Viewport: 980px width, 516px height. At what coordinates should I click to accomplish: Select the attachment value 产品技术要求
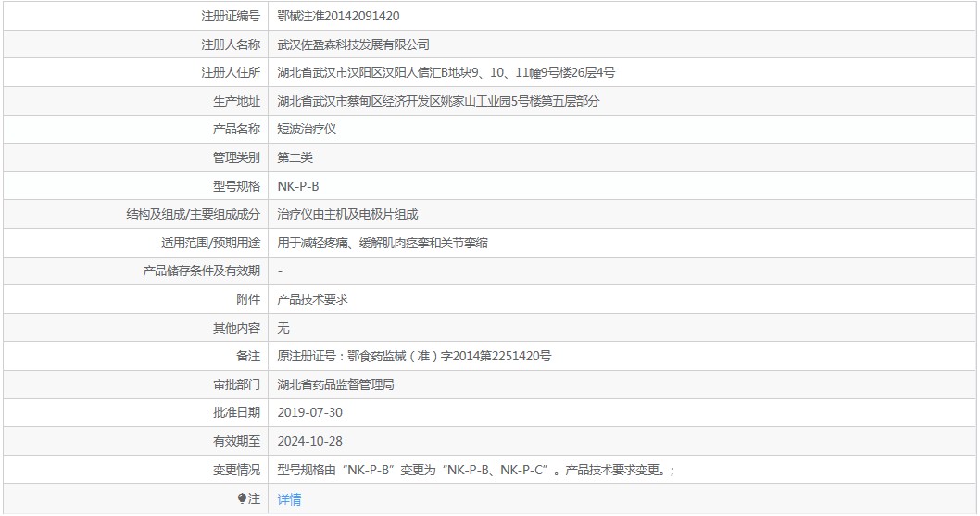[312, 299]
